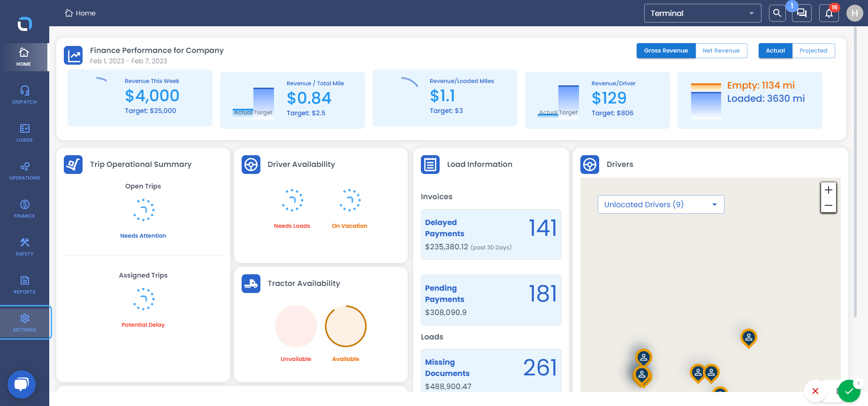Click the Needs Loads driver indicator
This screenshot has height=406, width=868.
tap(292, 201)
